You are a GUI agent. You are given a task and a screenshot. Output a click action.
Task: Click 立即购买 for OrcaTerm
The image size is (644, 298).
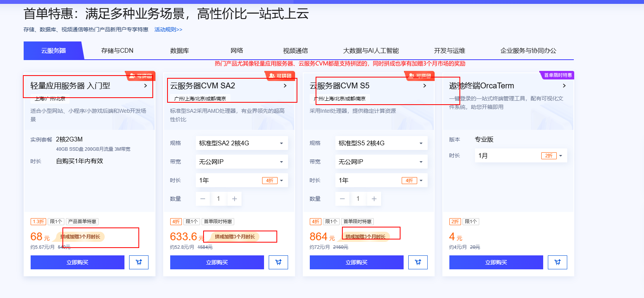pos(496,262)
